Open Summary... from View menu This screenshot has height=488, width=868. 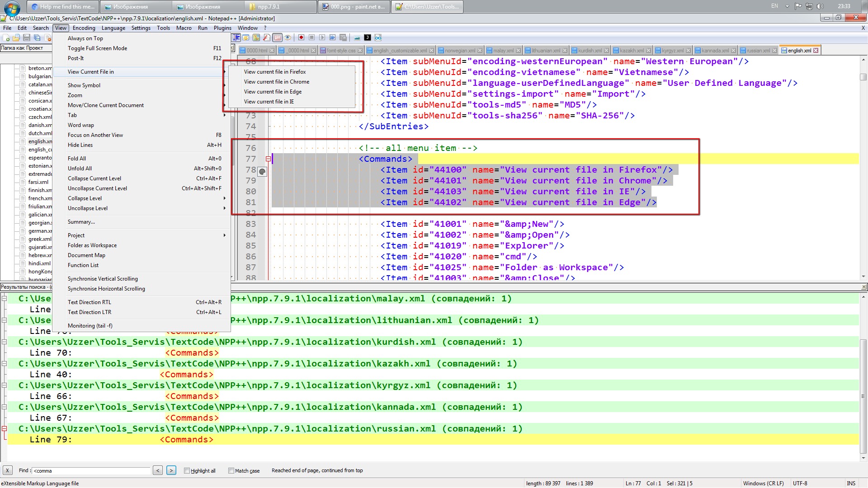pos(142,222)
